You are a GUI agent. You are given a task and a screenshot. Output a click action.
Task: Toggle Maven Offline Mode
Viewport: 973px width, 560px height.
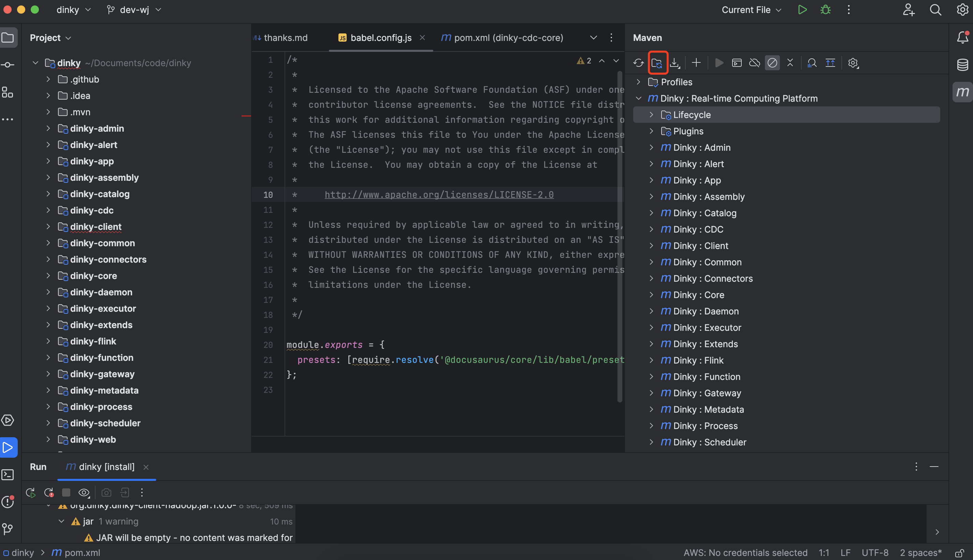[x=754, y=63]
